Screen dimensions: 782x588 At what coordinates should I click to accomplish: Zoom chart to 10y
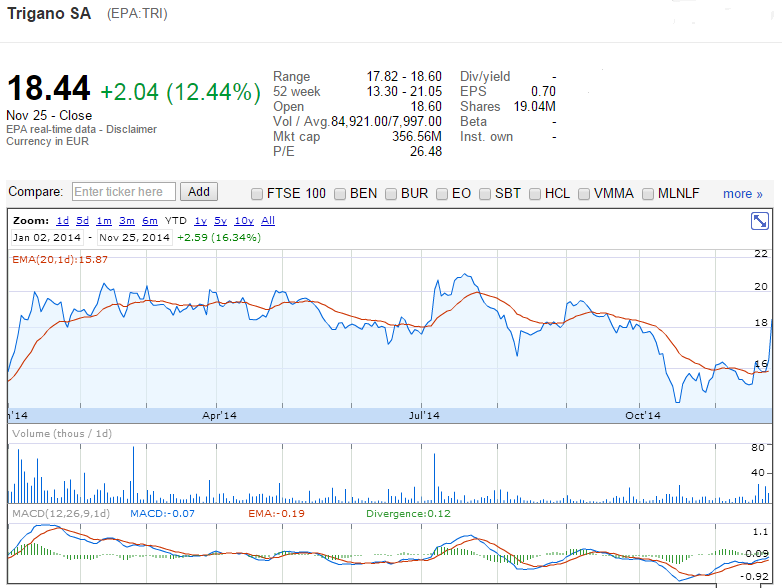[244, 220]
